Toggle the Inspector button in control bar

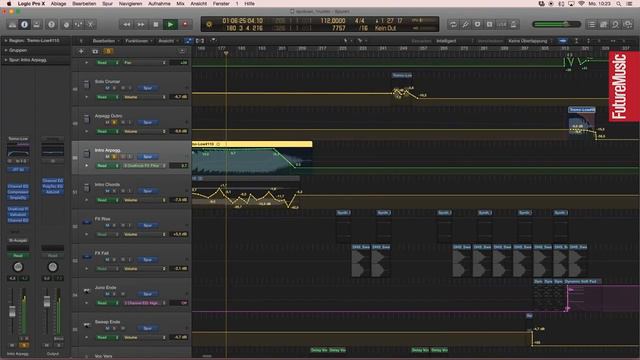24,24
